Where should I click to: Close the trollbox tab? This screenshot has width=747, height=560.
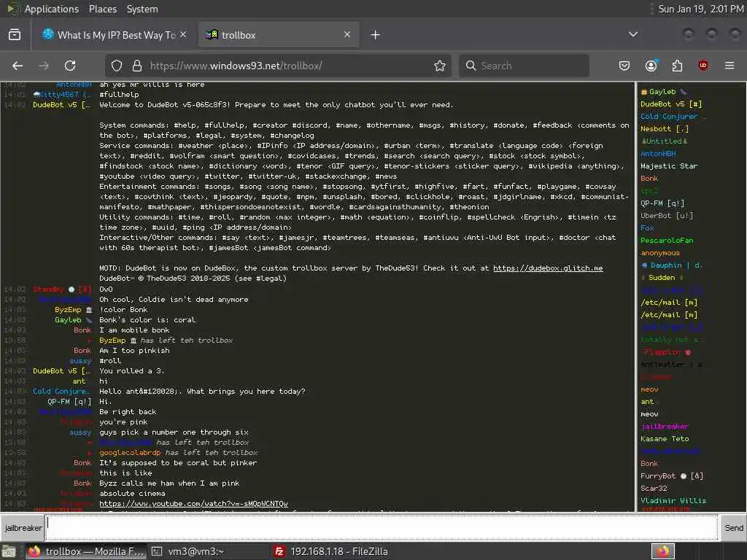pos(347,34)
